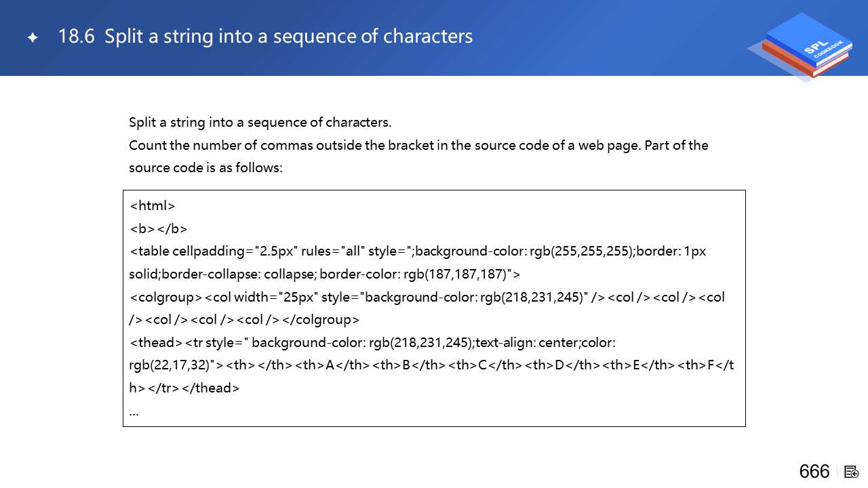This screenshot has width=868, height=488.
Task: Click the sentence "Split a string into a sequence of characters."
Action: pyautogui.click(x=260, y=123)
